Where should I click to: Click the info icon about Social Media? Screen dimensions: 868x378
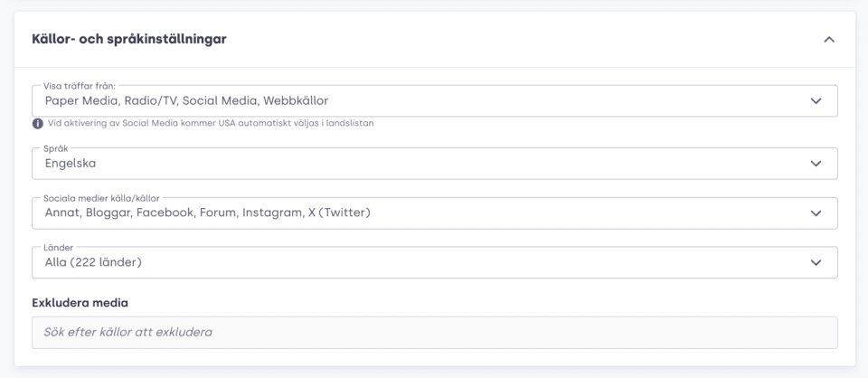pyautogui.click(x=38, y=123)
